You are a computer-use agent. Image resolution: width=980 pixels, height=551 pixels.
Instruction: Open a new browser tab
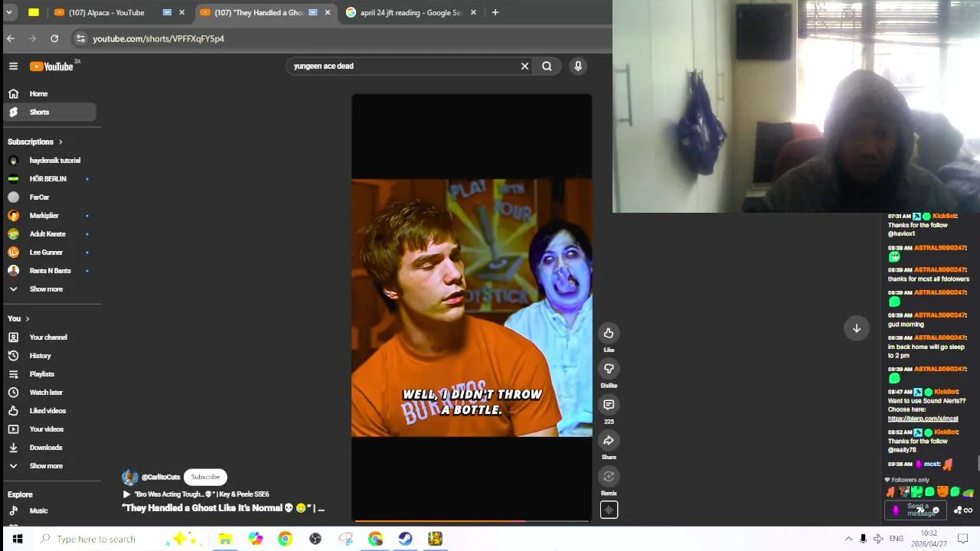(495, 12)
